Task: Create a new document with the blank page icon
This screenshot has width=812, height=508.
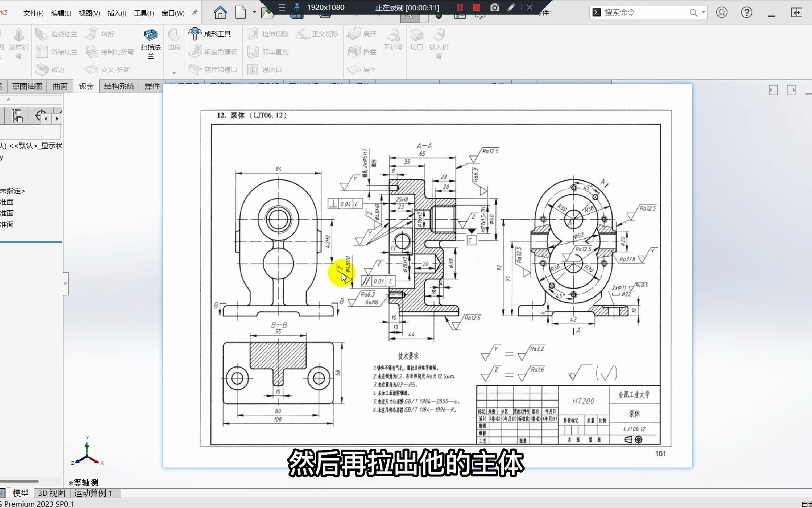Action: click(241, 13)
